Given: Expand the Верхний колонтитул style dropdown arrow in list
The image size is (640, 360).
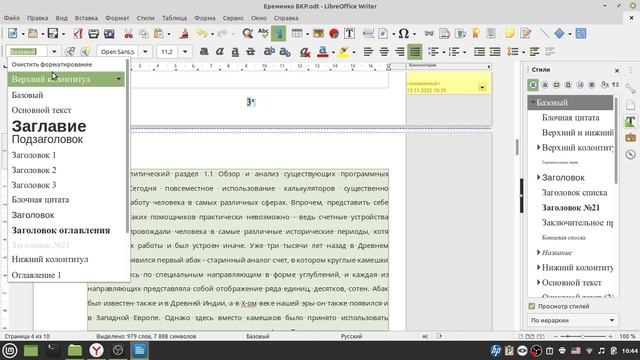Looking at the screenshot, I should tap(119, 79).
